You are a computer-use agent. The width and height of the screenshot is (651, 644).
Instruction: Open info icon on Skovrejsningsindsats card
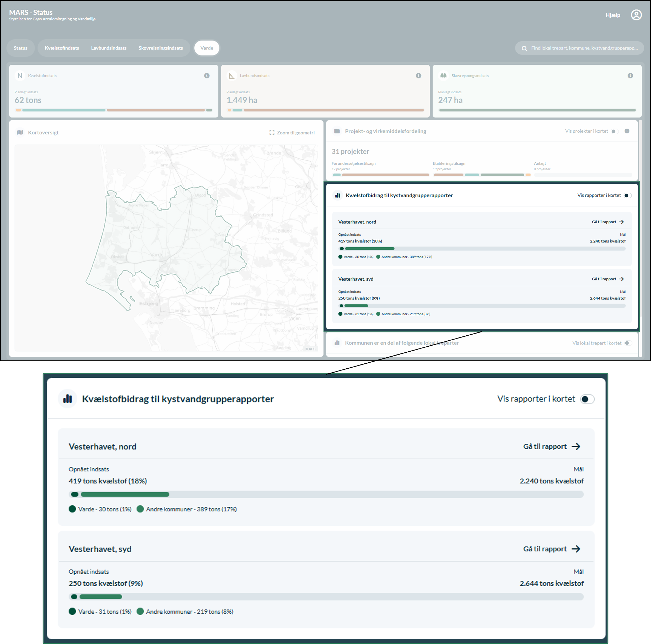(630, 76)
